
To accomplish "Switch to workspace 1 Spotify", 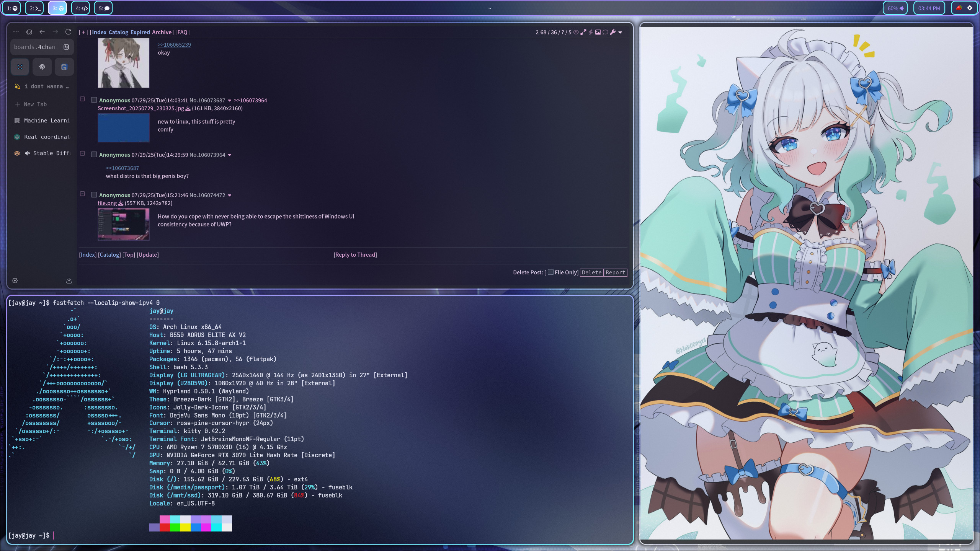I will [12, 8].
